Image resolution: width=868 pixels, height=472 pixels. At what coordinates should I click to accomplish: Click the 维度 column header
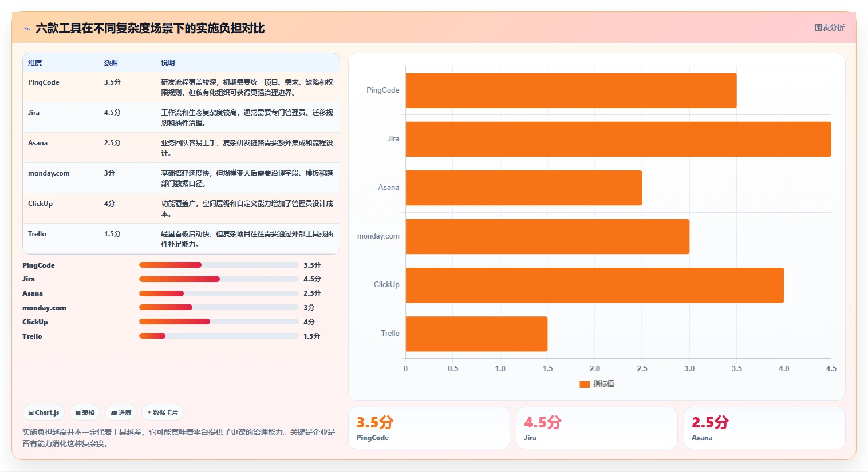click(35, 63)
